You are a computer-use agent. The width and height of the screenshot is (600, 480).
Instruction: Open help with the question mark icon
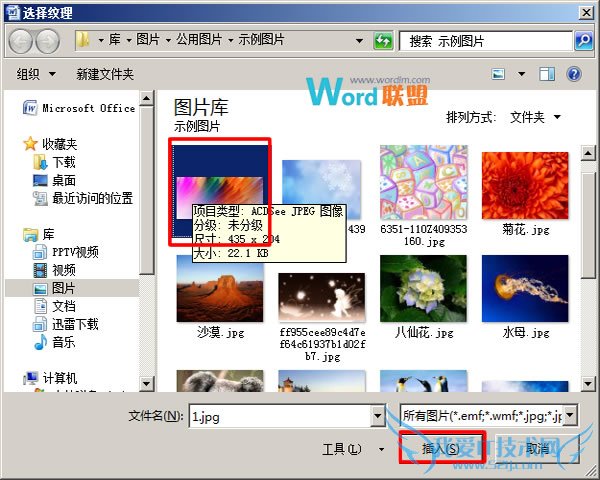[x=574, y=74]
